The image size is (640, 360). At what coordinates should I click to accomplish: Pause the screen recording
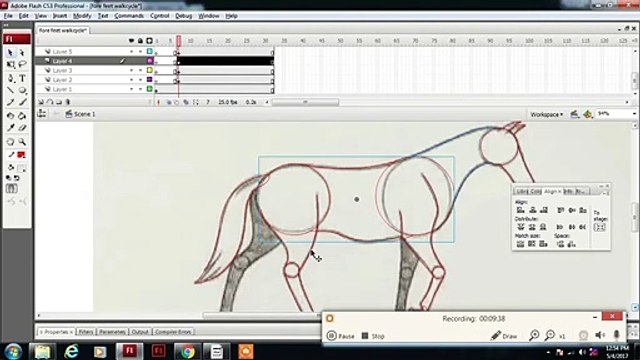pos(340,336)
